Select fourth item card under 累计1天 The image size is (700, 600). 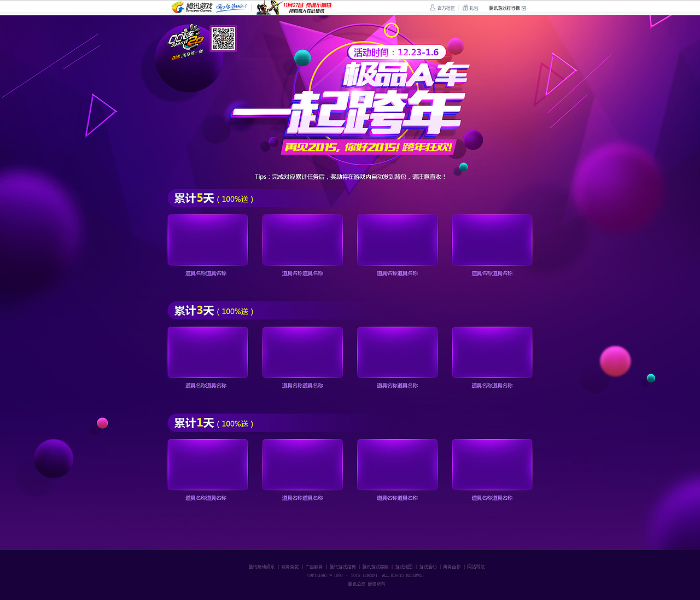[492, 465]
